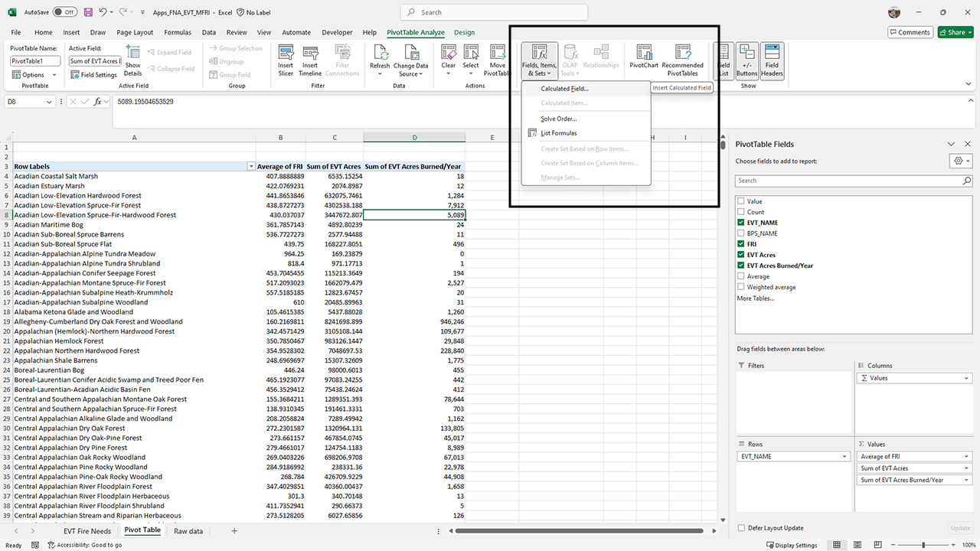The image size is (980, 551).
Task: Open Recommended PivotTables
Action: (x=682, y=60)
